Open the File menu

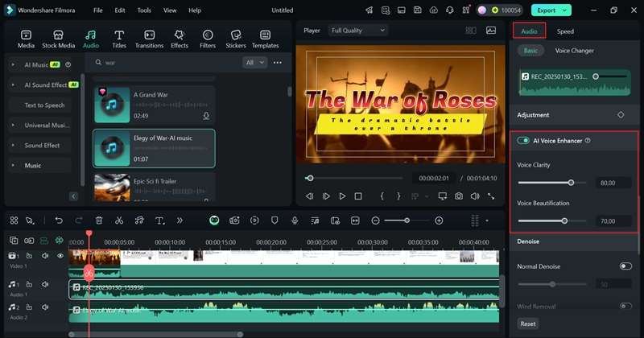(x=97, y=10)
